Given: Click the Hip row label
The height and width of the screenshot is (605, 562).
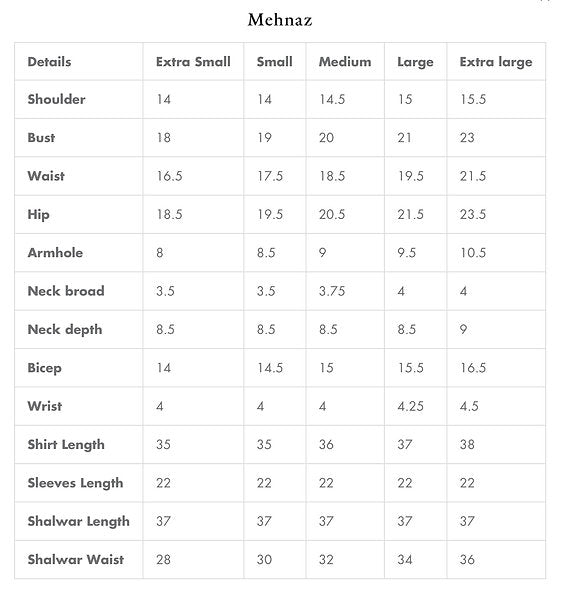Looking at the screenshot, I should (38, 215).
